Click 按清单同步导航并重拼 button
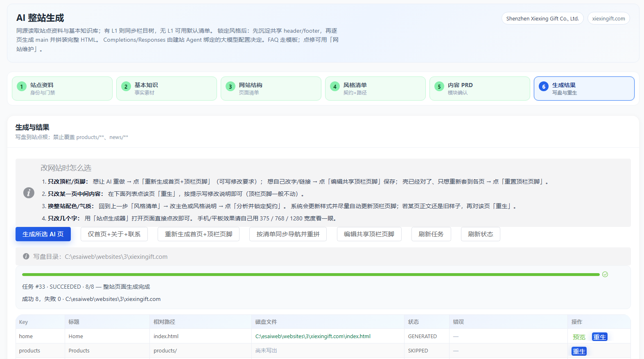644x359 pixels. click(x=288, y=234)
